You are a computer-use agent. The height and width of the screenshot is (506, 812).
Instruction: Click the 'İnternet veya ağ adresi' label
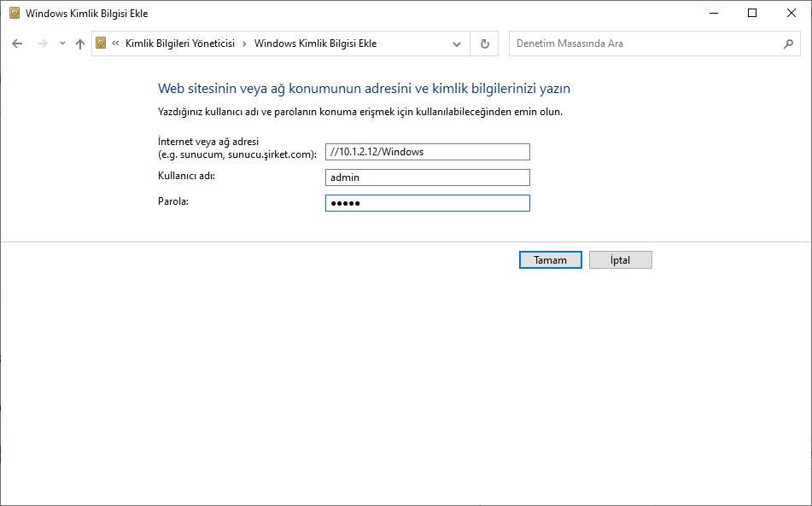[x=208, y=142]
